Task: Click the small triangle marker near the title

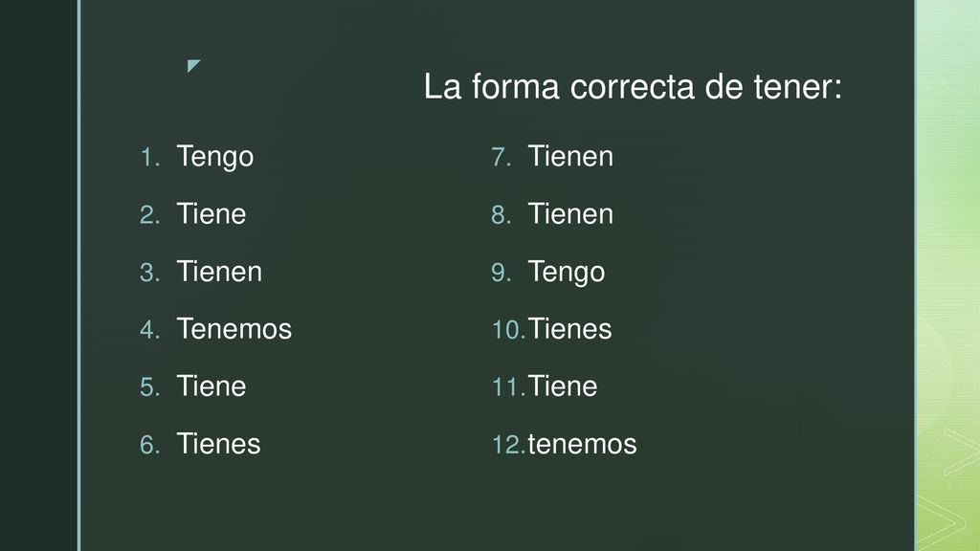Action: [x=193, y=66]
